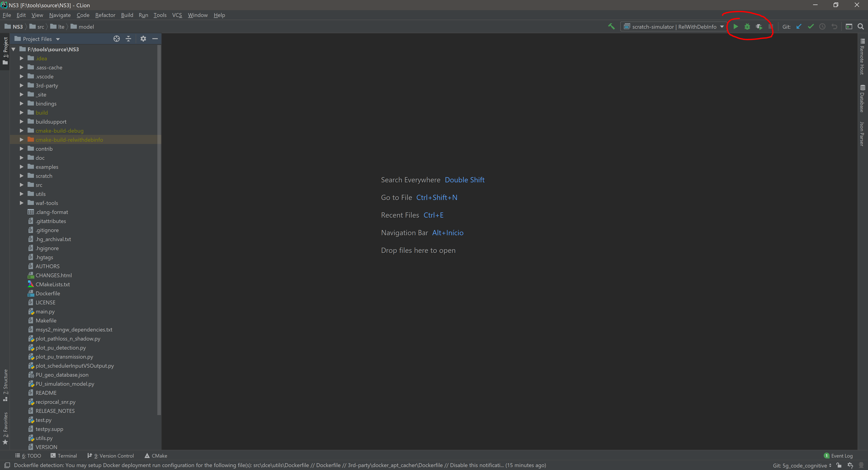
Task: Collapse all nodes in Project Files
Action: coord(128,39)
